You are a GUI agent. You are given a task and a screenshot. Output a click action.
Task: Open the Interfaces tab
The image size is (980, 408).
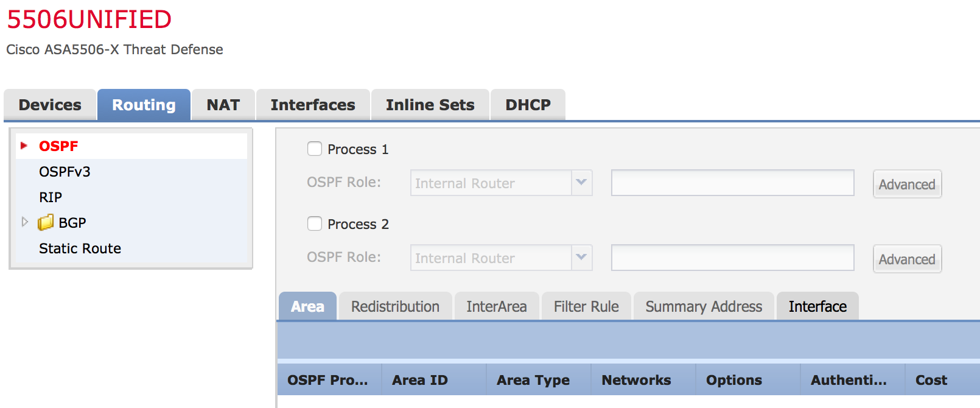tap(313, 105)
